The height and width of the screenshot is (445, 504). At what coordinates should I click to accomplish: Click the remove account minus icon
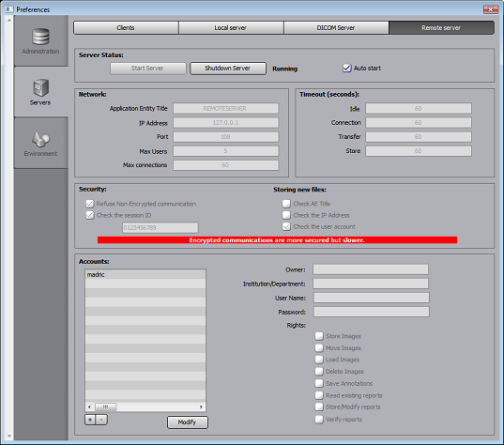tap(101, 420)
